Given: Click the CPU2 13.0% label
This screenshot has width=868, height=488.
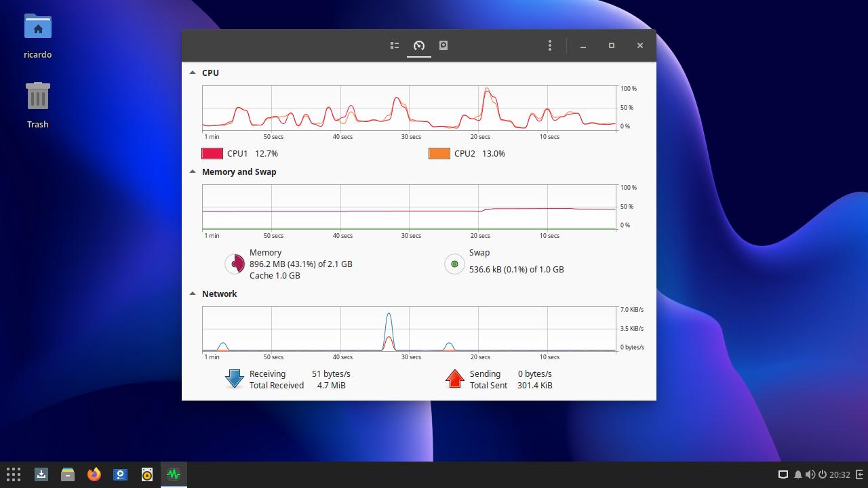Looking at the screenshot, I should [479, 154].
